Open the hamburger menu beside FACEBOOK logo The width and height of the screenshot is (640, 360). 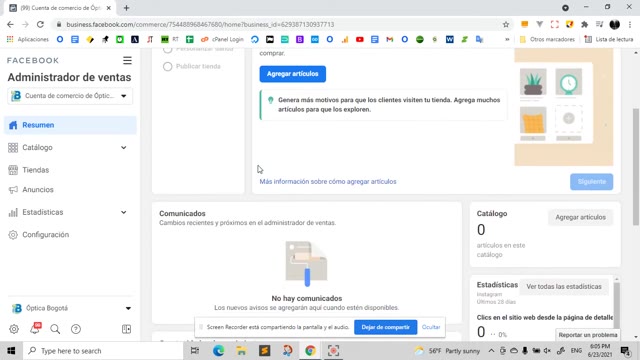tap(127, 60)
